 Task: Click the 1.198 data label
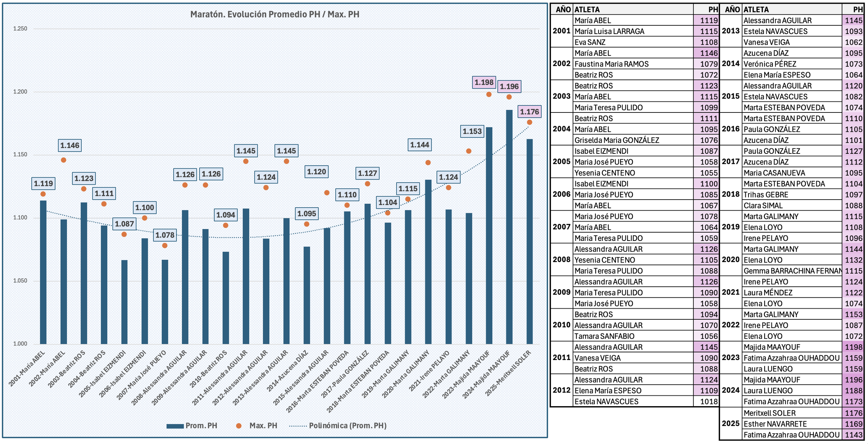tap(484, 82)
